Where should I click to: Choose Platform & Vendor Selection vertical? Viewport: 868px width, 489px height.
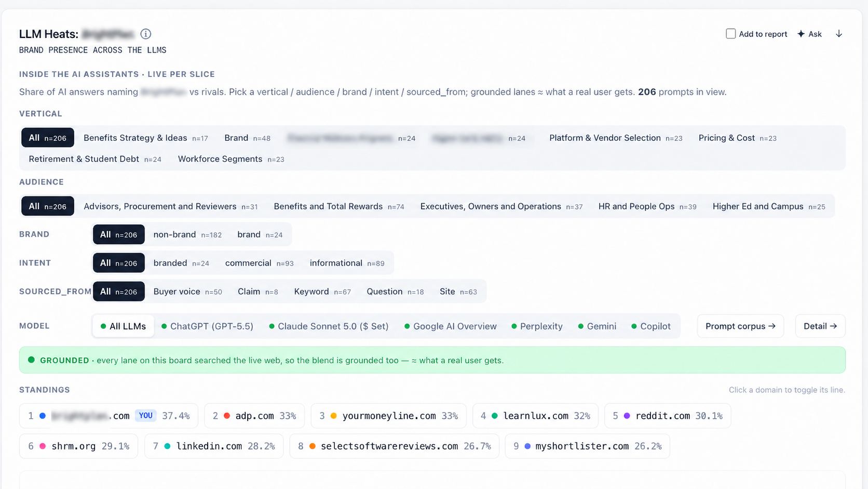click(x=616, y=138)
